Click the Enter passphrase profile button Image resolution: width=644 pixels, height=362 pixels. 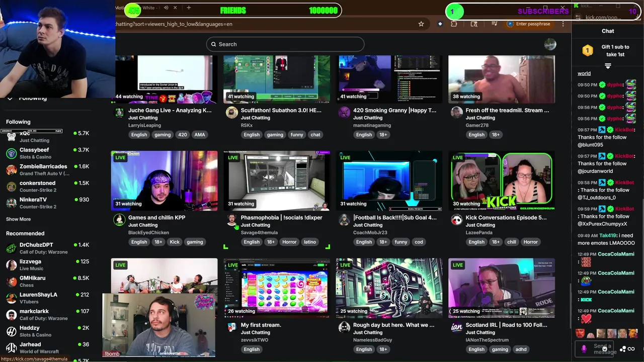528,24
